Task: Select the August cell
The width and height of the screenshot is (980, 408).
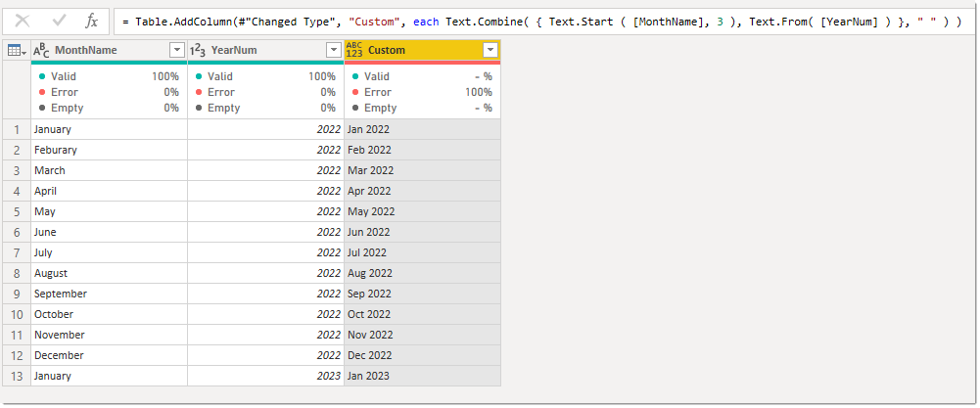Action: pos(109,273)
